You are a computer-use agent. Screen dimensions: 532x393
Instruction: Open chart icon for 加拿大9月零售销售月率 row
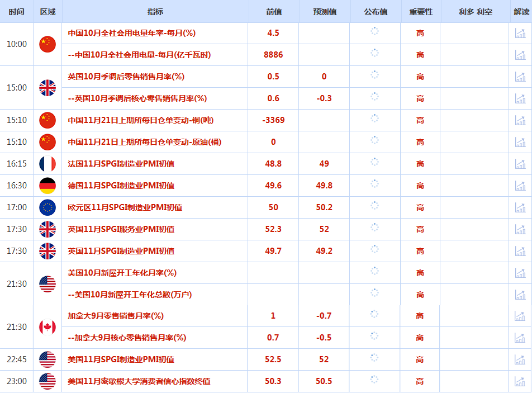pos(520,316)
